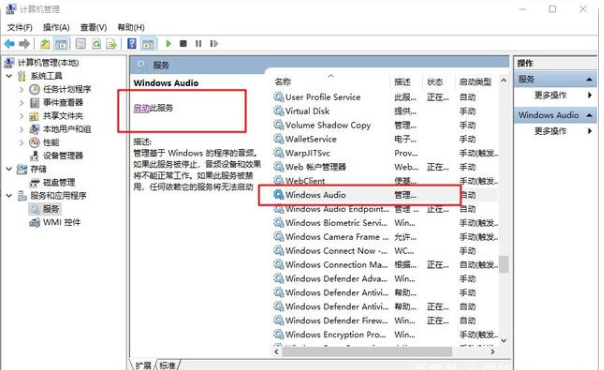
Task: Sort by the 状态 column header
Action: click(x=435, y=82)
